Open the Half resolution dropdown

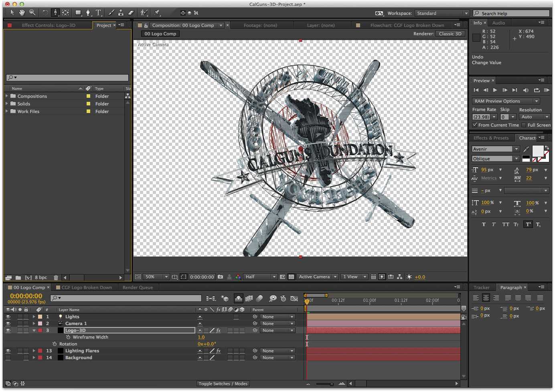[261, 277]
